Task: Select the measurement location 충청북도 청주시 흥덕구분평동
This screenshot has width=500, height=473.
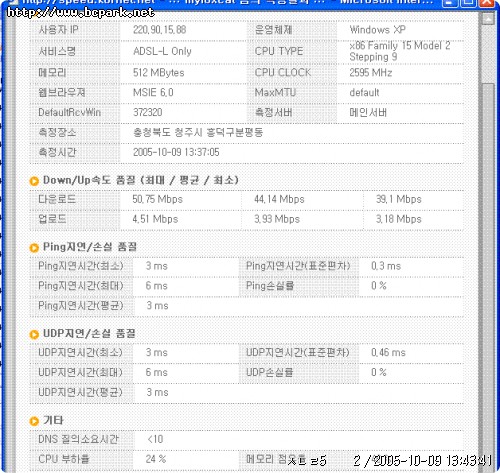Action: 198,133
